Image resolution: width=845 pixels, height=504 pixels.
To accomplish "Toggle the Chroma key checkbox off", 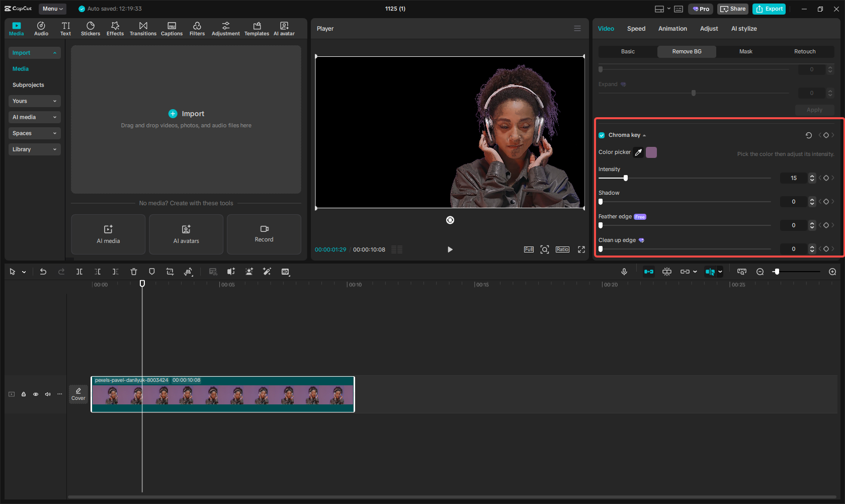I will (601, 135).
